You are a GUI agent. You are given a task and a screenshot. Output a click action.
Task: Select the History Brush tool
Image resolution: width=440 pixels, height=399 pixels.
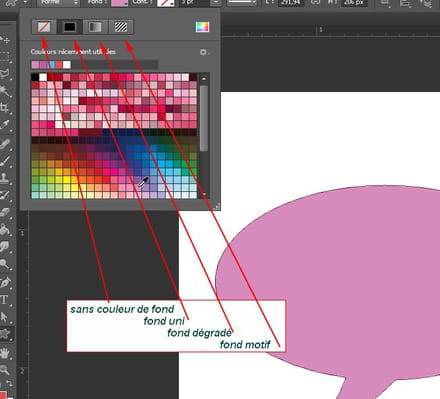tap(5, 195)
